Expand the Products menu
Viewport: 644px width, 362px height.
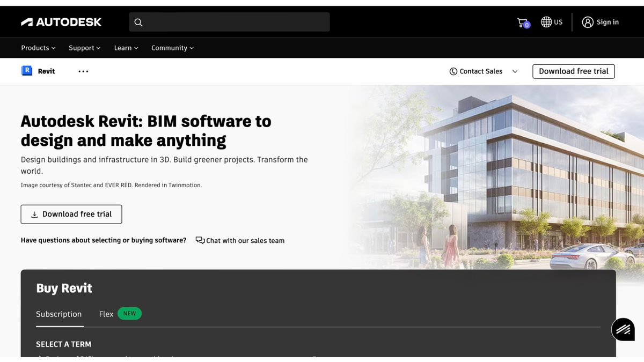(x=38, y=48)
